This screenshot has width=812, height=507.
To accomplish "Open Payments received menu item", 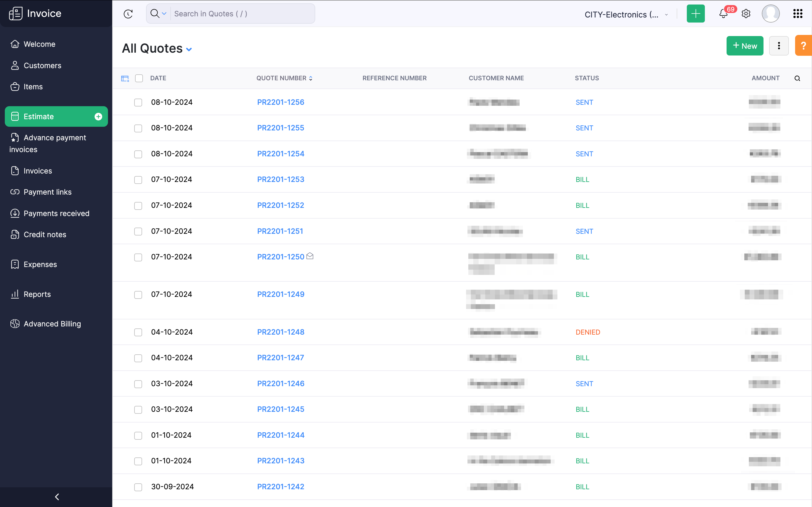I will pyautogui.click(x=56, y=213).
